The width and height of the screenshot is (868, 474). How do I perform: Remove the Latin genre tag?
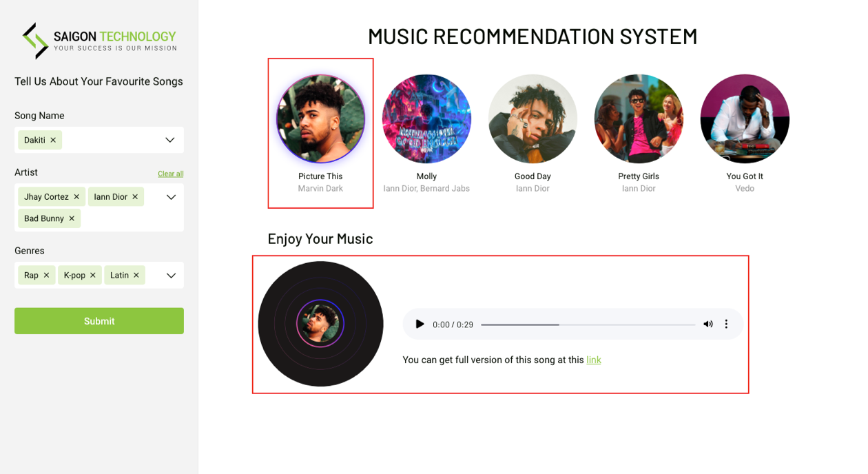(136, 275)
